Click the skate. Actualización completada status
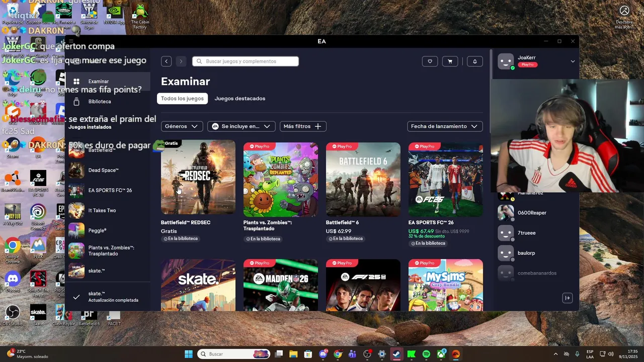This screenshot has height=362, width=644. (108, 297)
